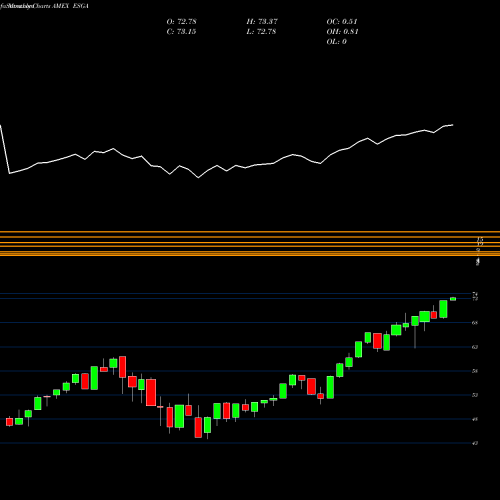Click the 'OL: 0' value
The image size is (500, 500).
(336, 42)
